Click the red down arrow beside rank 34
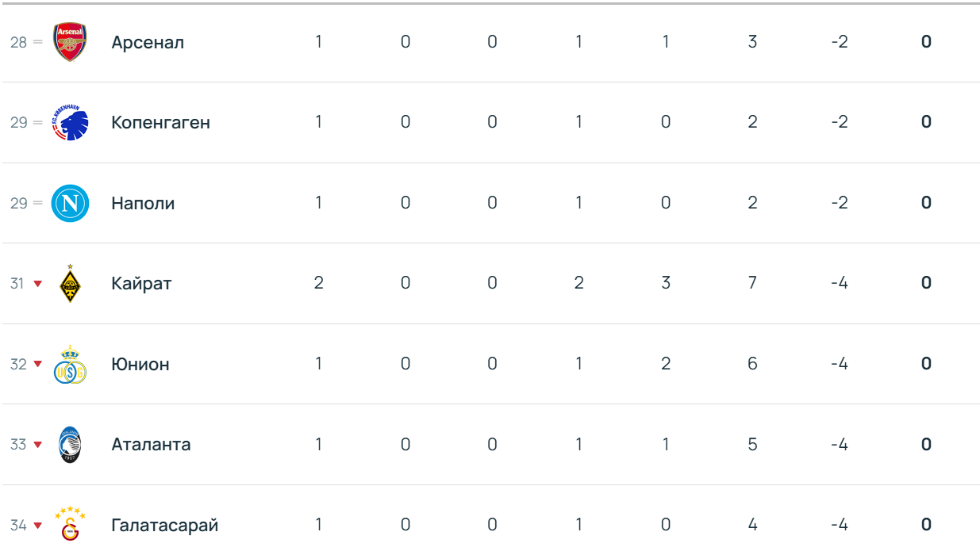 pyautogui.click(x=37, y=525)
